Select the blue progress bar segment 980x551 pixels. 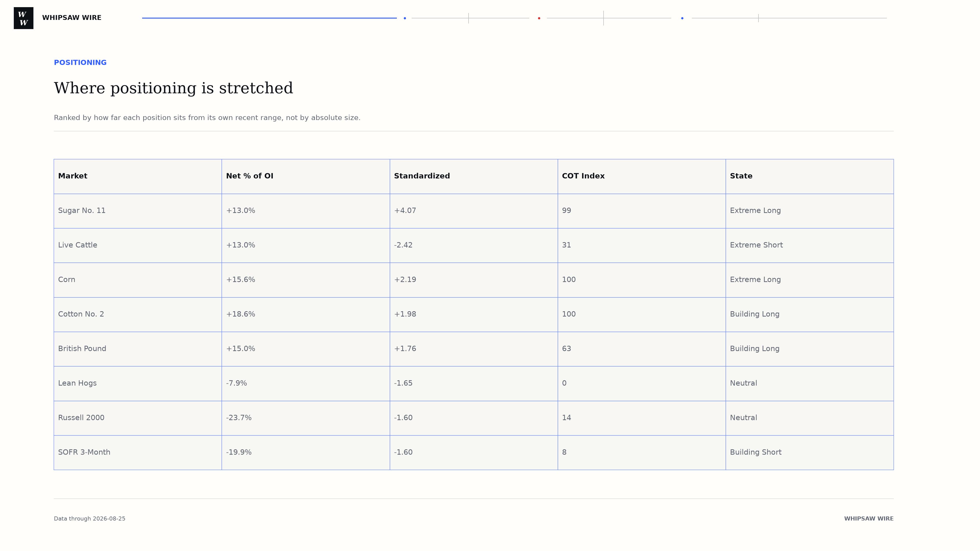pyautogui.click(x=269, y=18)
